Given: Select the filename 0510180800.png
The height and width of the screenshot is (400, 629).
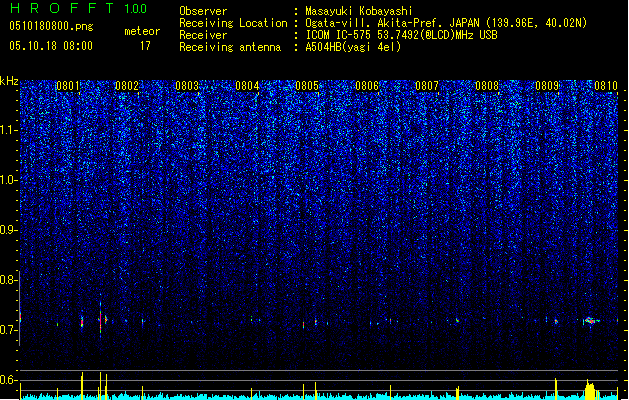Looking at the screenshot, I should pyautogui.click(x=51, y=26).
